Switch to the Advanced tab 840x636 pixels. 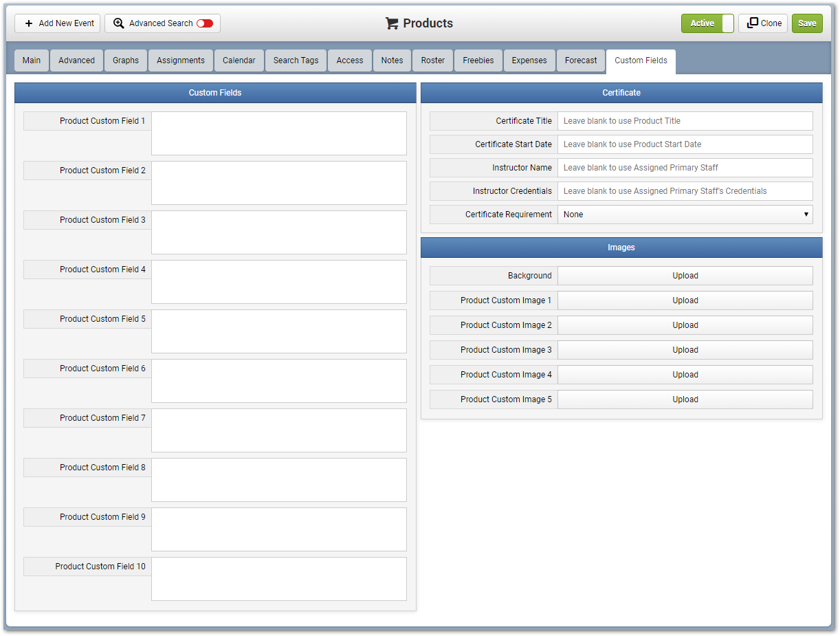click(76, 61)
